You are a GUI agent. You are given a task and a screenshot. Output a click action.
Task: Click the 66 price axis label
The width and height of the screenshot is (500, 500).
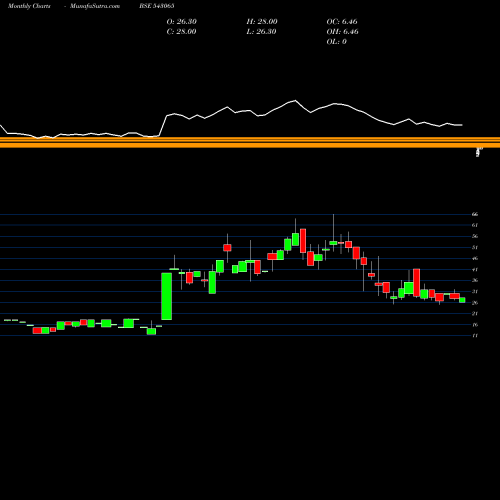475,214
